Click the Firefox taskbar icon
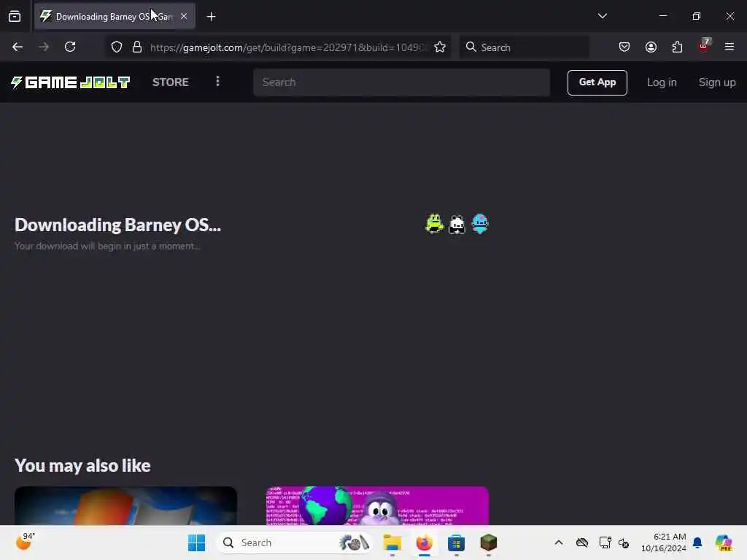This screenshot has width=747, height=560. point(424,542)
